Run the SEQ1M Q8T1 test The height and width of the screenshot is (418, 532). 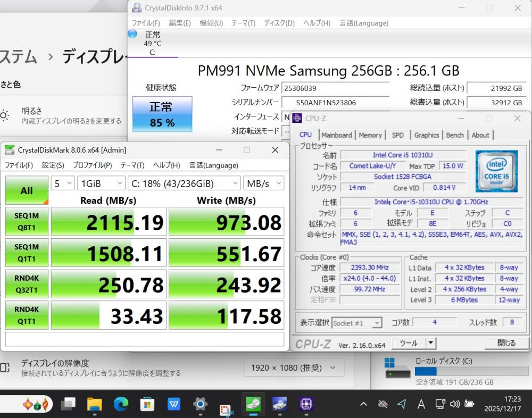click(27, 221)
